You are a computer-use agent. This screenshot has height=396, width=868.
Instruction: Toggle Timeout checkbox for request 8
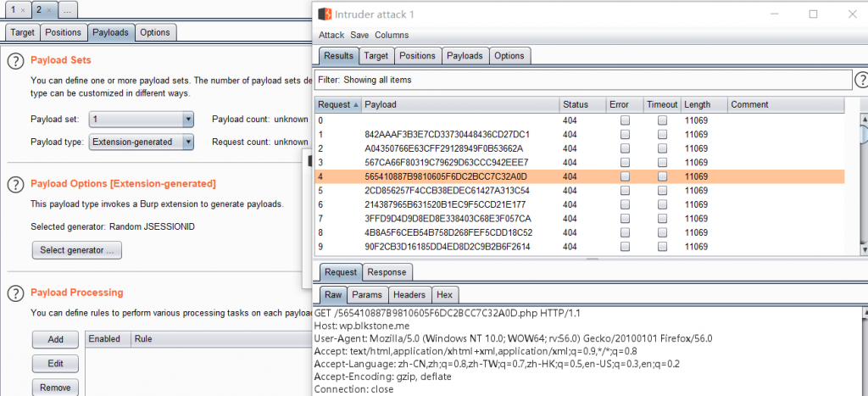(663, 232)
